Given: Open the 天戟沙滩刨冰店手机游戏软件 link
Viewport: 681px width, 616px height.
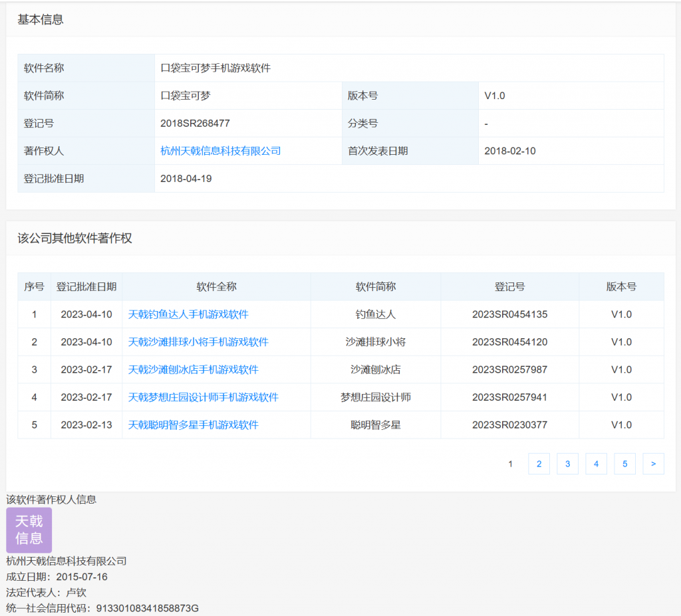Looking at the screenshot, I should coord(194,370).
